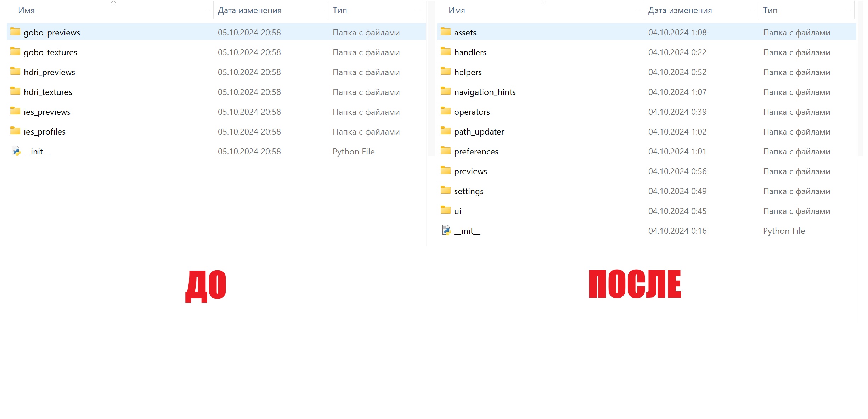Click date 04.10.2024 0:39 of operators
The height and width of the screenshot is (419, 868).
[x=677, y=112]
